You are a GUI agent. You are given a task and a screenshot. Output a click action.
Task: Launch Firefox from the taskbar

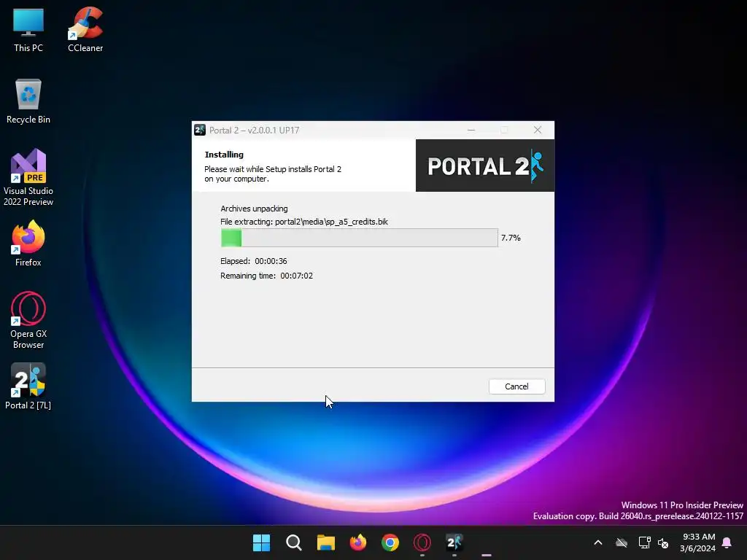click(x=357, y=542)
